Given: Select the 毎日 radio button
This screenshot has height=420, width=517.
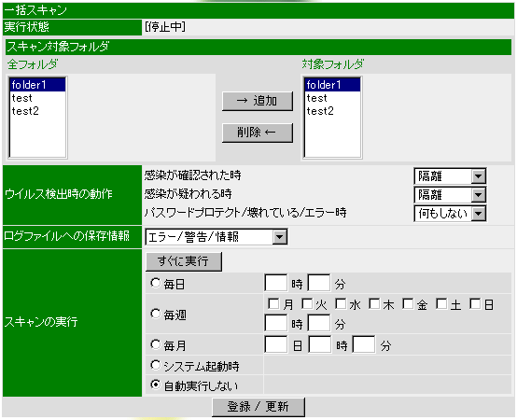Looking at the screenshot, I should click(x=155, y=283).
